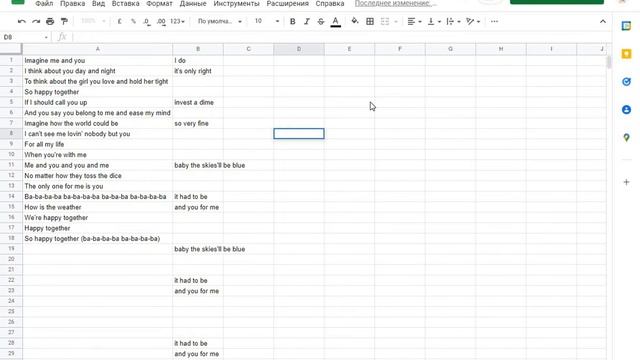The image size is (640, 360).
Task: Toggle italic formatting
Action: point(307,21)
